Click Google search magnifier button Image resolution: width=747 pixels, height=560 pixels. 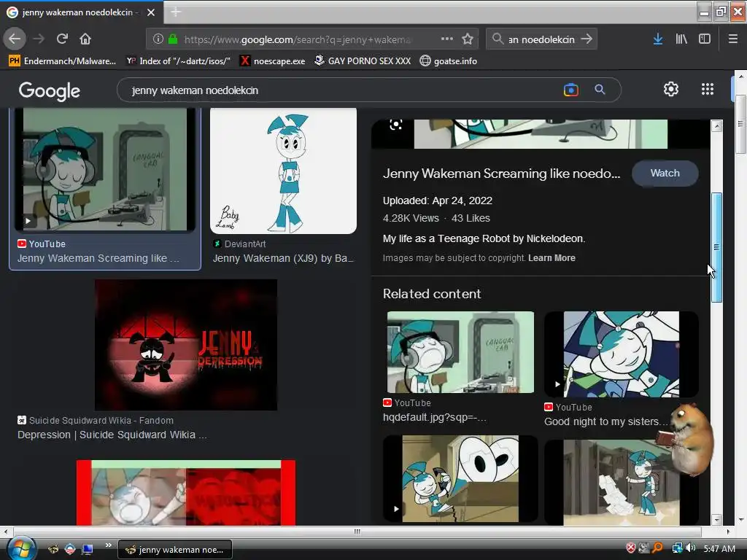(x=600, y=90)
